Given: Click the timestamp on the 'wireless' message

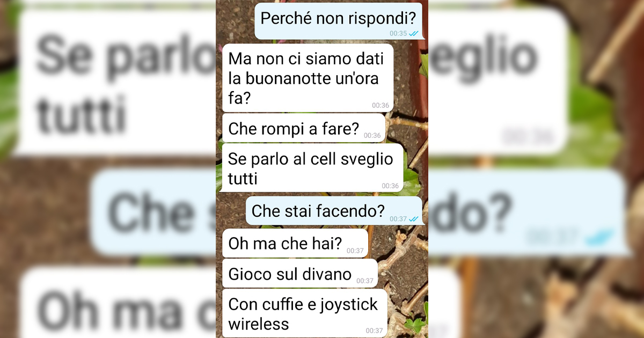Looking at the screenshot, I should click(x=374, y=330).
